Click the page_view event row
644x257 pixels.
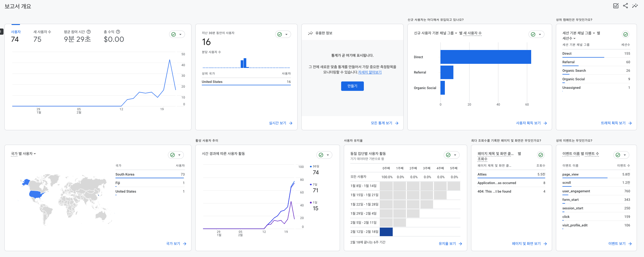[x=596, y=174]
